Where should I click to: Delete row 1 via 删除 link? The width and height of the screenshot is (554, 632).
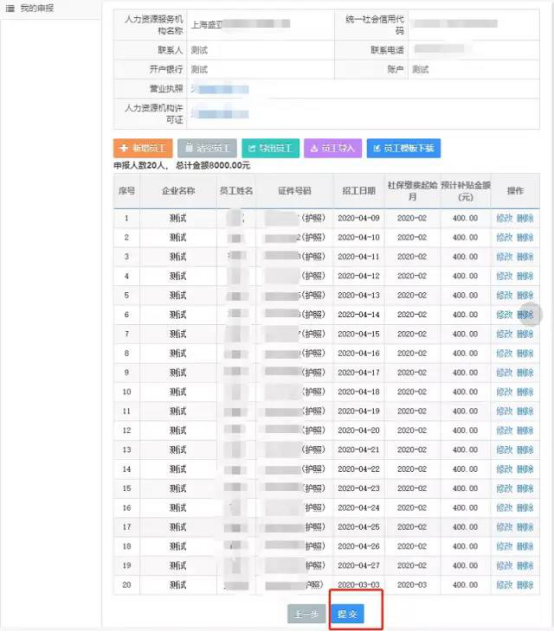pos(525,218)
